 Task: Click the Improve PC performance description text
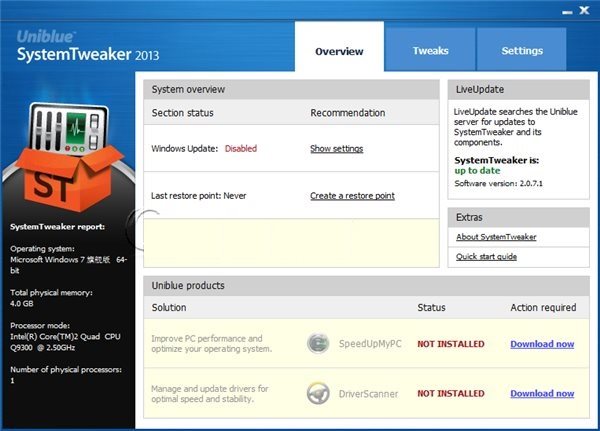212,344
